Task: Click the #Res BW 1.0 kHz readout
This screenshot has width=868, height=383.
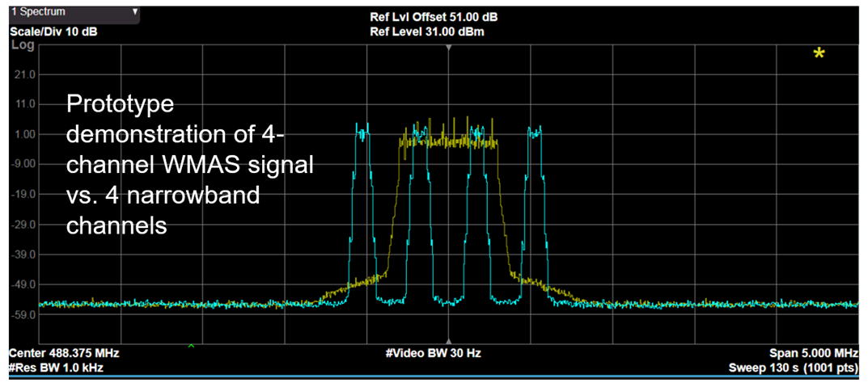Action: click(56, 367)
